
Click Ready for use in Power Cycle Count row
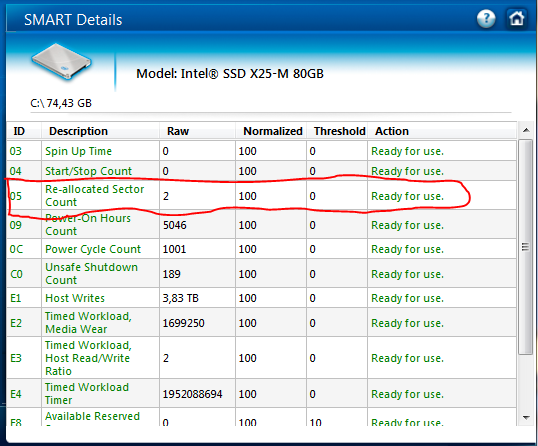pyautogui.click(x=407, y=249)
